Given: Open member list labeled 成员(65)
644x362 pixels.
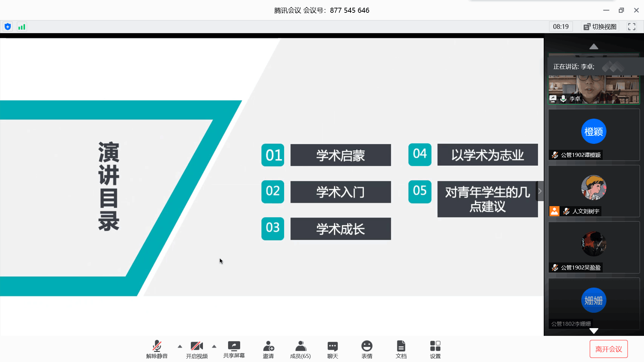Looking at the screenshot, I should (300, 349).
